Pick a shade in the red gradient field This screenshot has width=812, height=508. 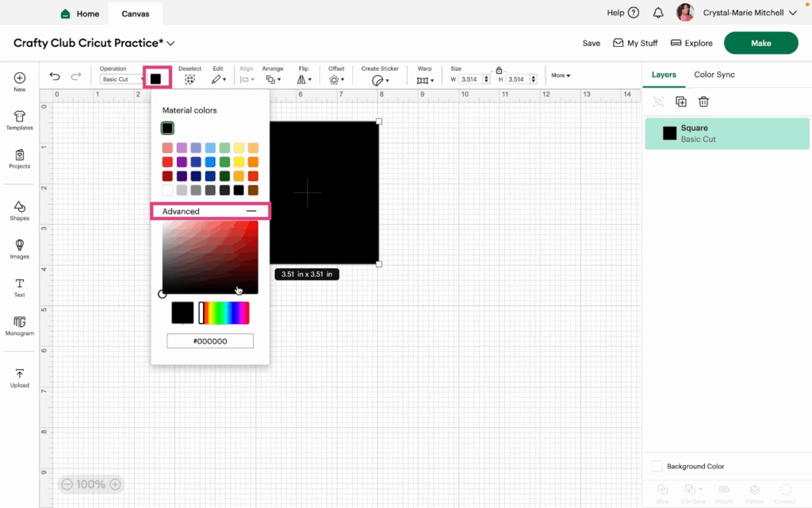coord(209,257)
